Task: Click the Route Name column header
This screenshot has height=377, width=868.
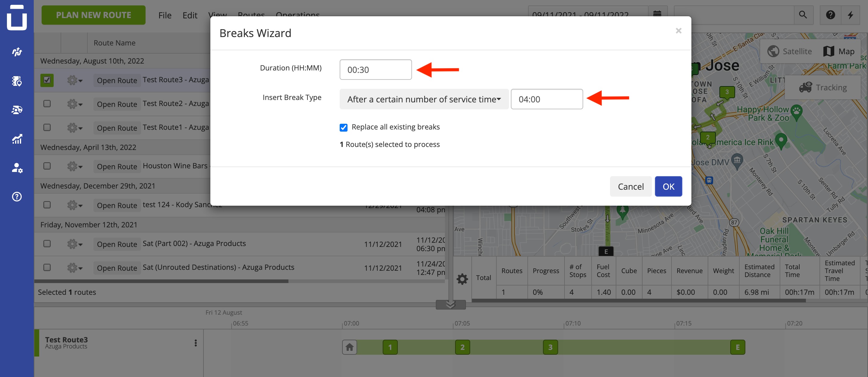Action: 115,43
